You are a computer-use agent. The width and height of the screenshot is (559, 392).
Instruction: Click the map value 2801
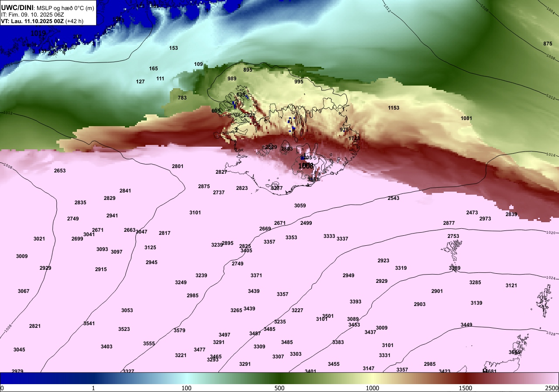tap(178, 166)
